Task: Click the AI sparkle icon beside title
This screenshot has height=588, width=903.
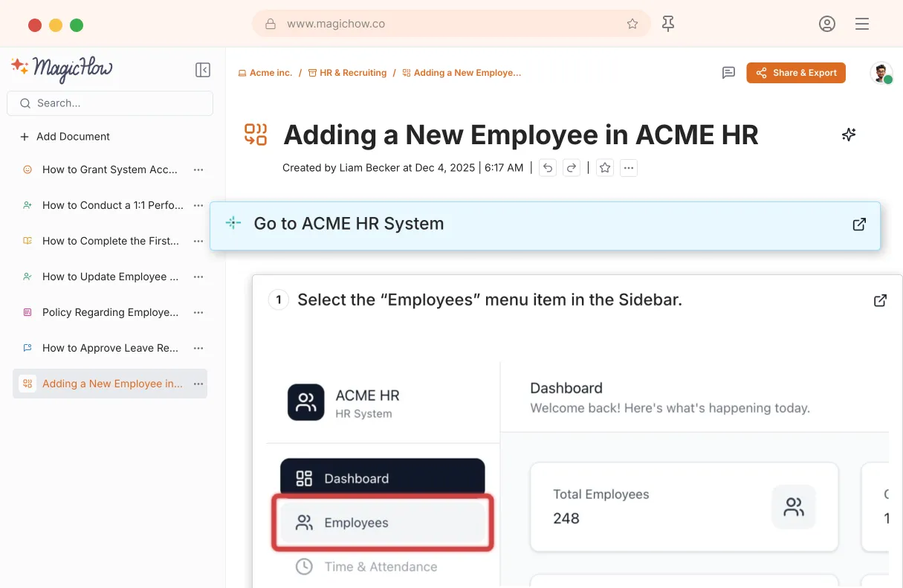Action: [x=849, y=135]
